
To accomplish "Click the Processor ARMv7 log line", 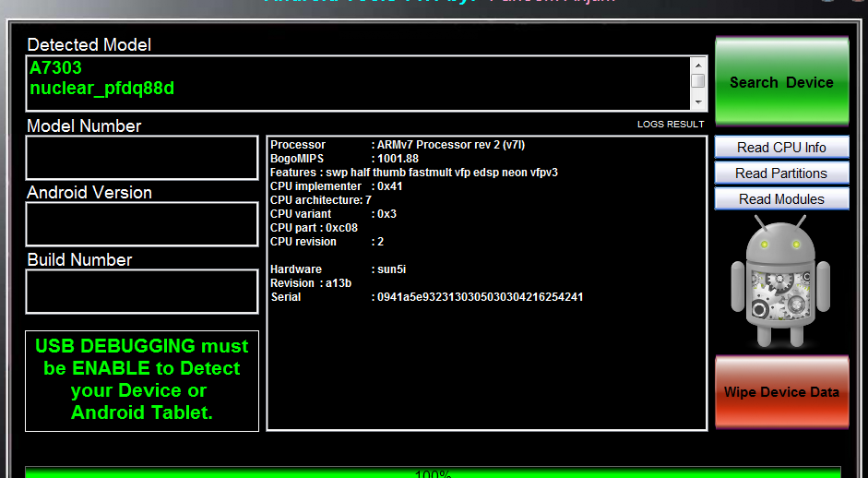I will pyautogui.click(x=398, y=145).
